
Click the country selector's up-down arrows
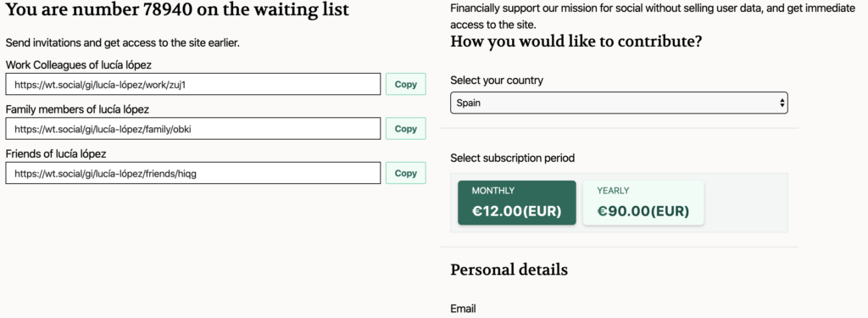[x=782, y=103]
